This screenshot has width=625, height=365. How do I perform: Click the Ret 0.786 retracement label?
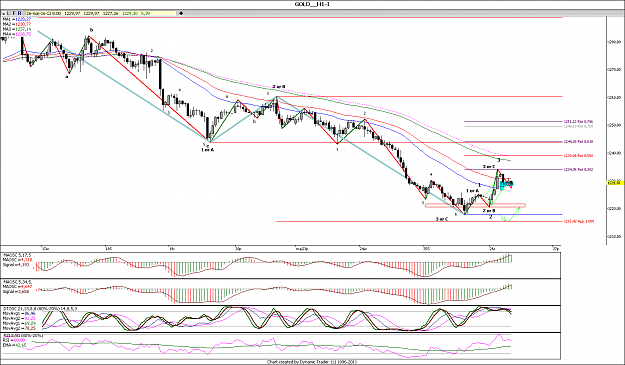click(x=578, y=122)
